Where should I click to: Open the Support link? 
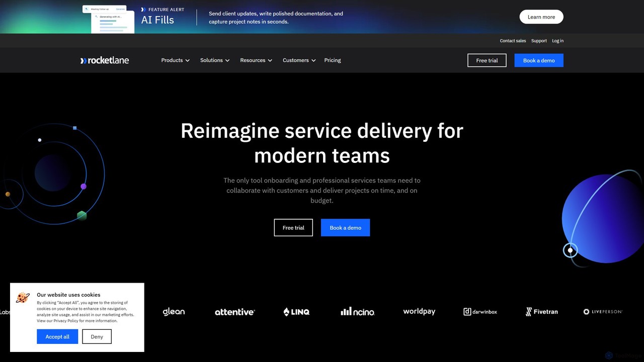(x=539, y=41)
